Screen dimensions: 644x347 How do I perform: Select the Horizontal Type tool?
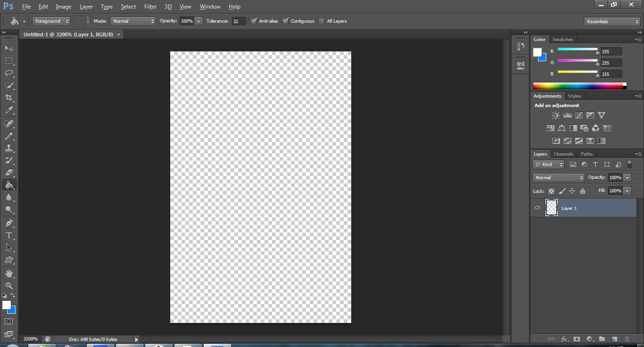[9, 235]
